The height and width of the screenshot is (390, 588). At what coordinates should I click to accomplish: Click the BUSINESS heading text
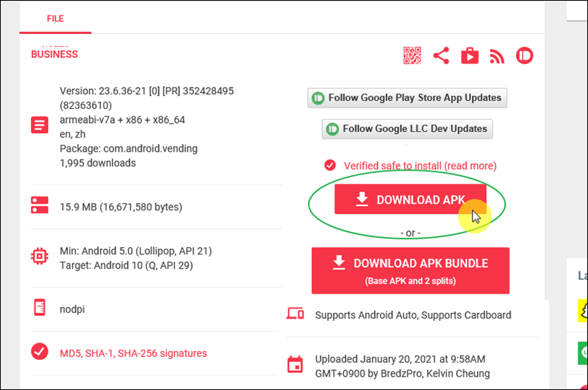coord(54,54)
